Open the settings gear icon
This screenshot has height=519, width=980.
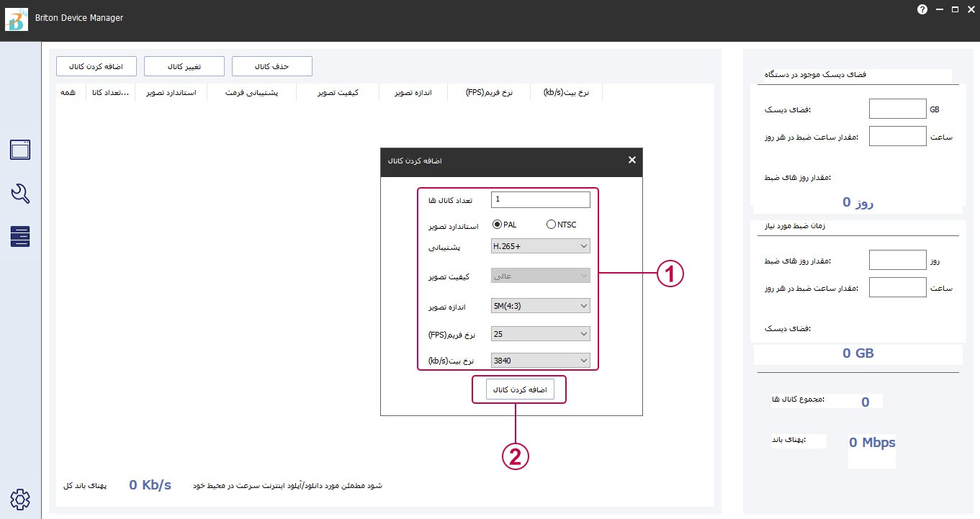tap(20, 499)
